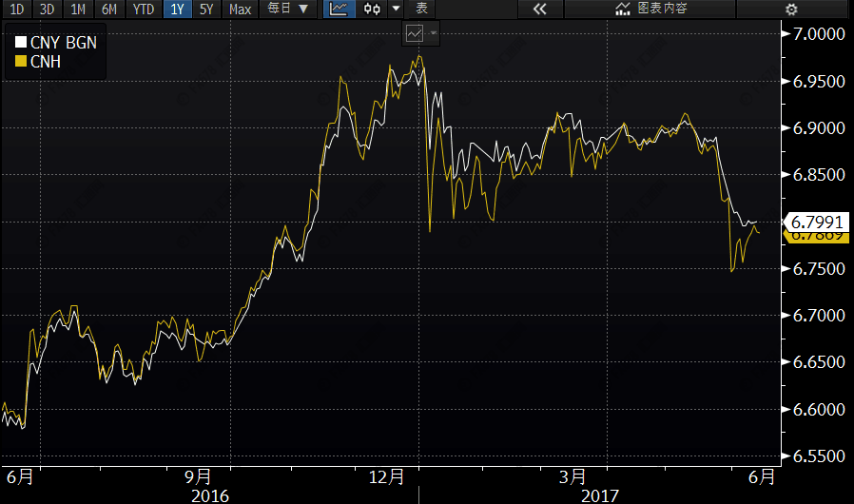Select the candlestick chart icon
Viewport: 854px width, 504px height.
coord(373,10)
